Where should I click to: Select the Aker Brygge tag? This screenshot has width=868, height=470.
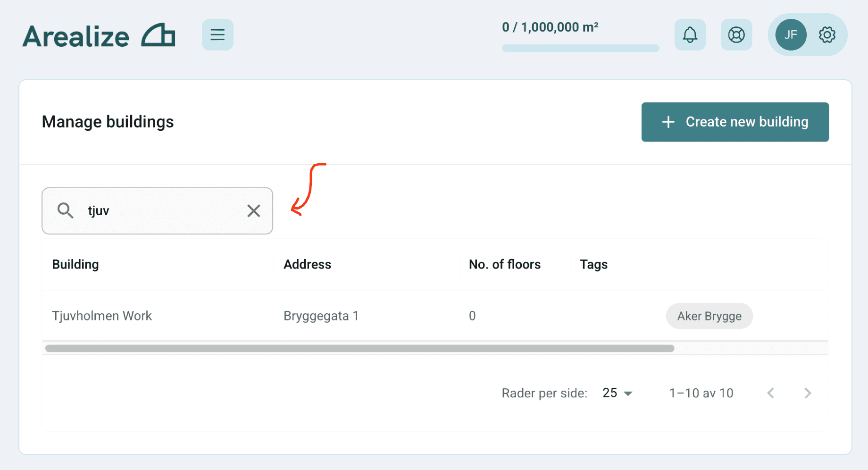tap(709, 316)
